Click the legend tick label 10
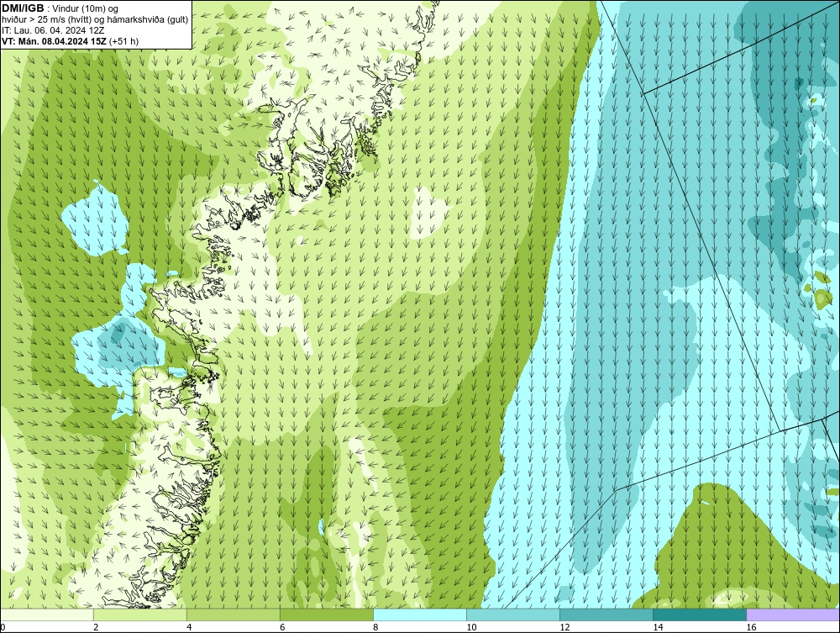 [x=471, y=627]
